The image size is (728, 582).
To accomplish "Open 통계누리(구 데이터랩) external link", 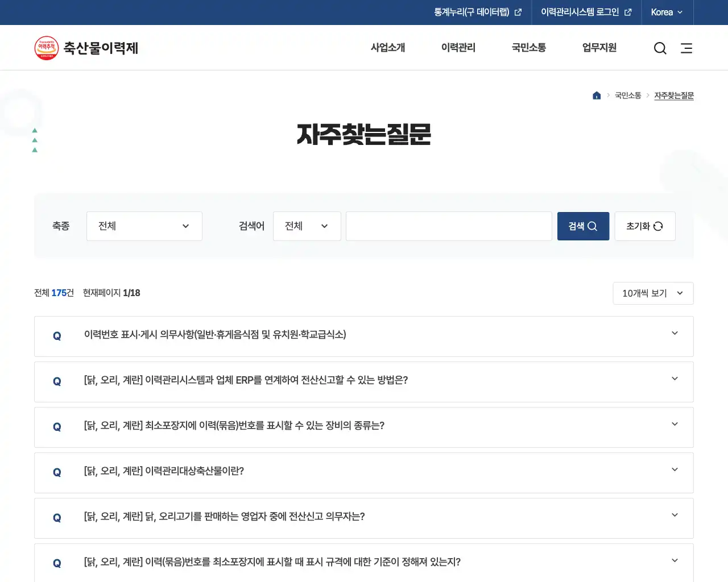I will [x=478, y=12].
